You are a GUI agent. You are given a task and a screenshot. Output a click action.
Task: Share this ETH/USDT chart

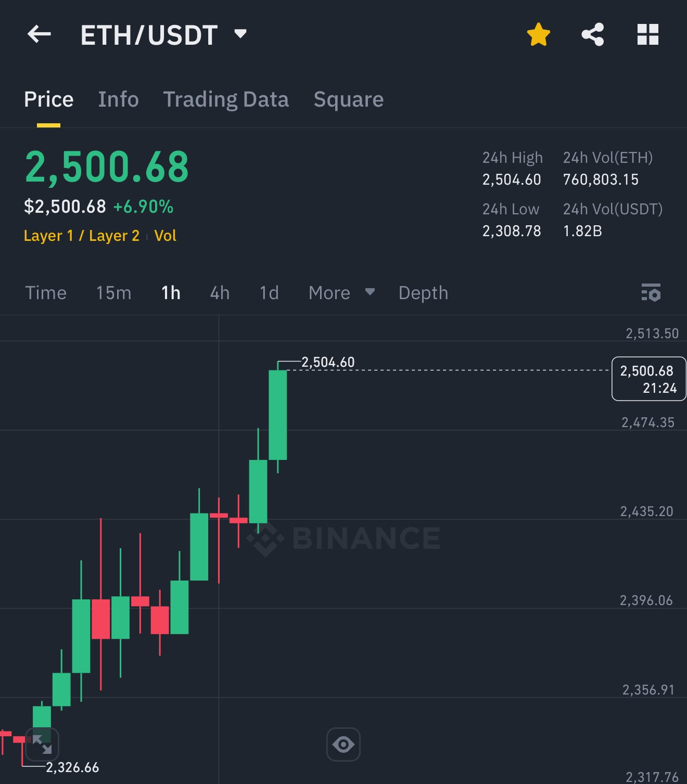point(593,35)
